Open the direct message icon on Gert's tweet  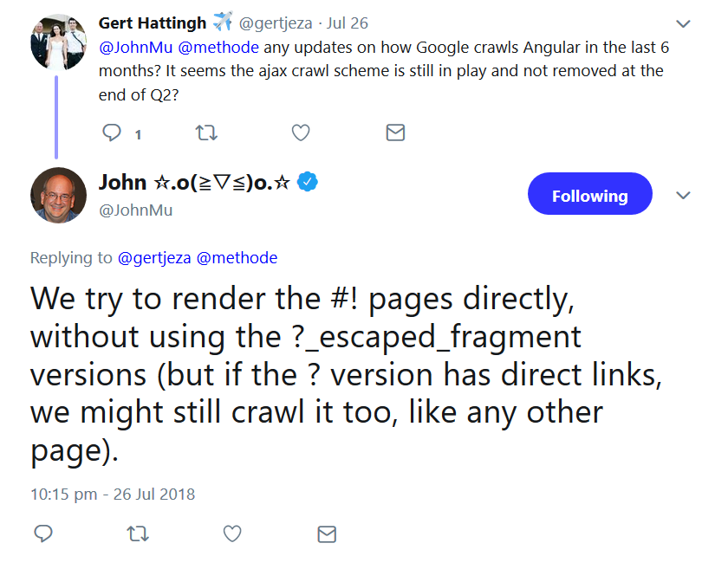tap(395, 133)
